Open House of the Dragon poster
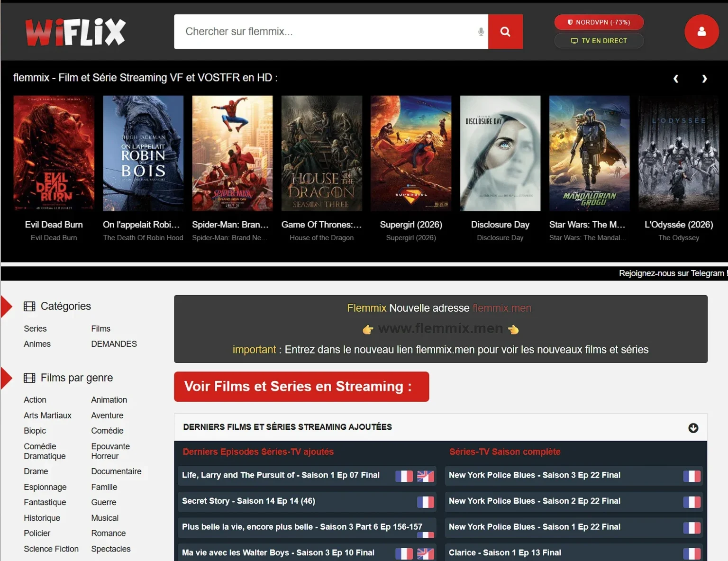 point(322,153)
